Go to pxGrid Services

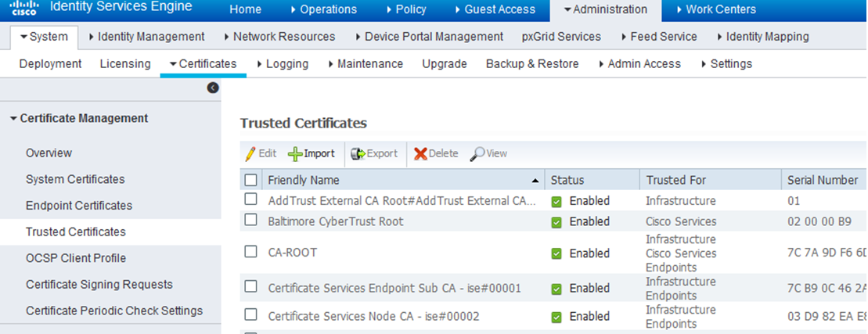561,37
